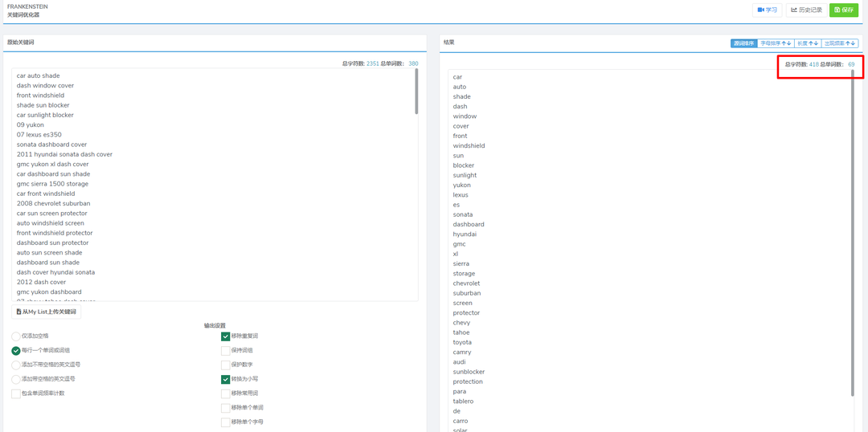Uncheck 移除重复词 checkbox

(x=226, y=336)
